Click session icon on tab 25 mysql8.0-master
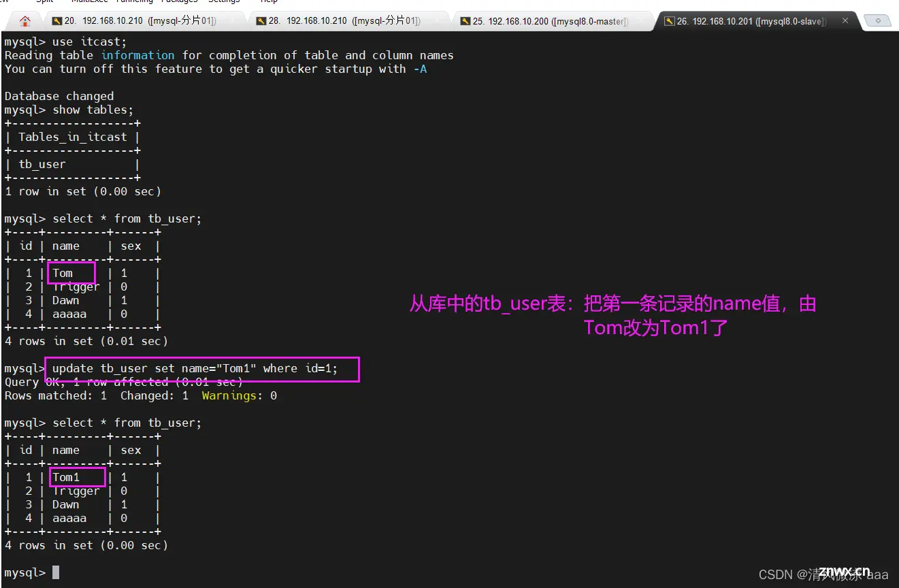This screenshot has width=899, height=588. click(x=465, y=21)
